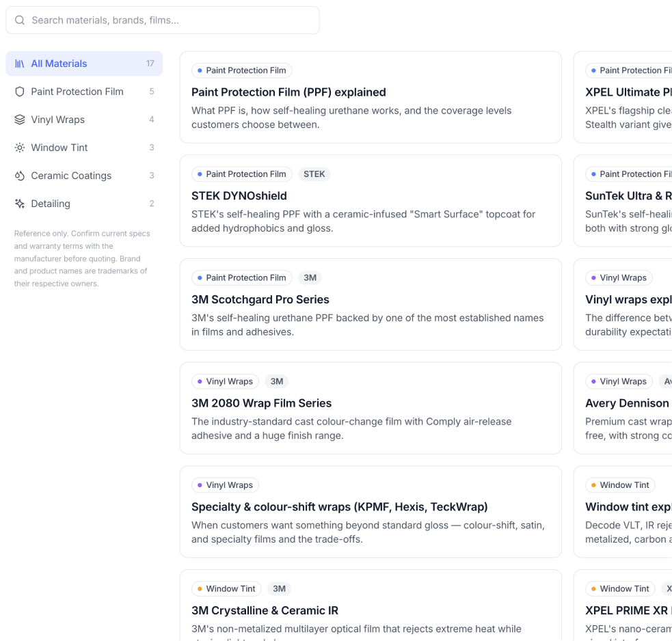The width and height of the screenshot is (672, 641).
Task: Click the 'Reference only' disclaimer text
Action: [x=82, y=258]
